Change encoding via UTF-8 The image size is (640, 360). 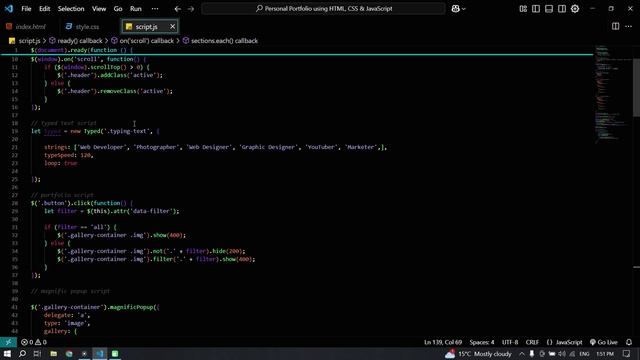coord(510,342)
